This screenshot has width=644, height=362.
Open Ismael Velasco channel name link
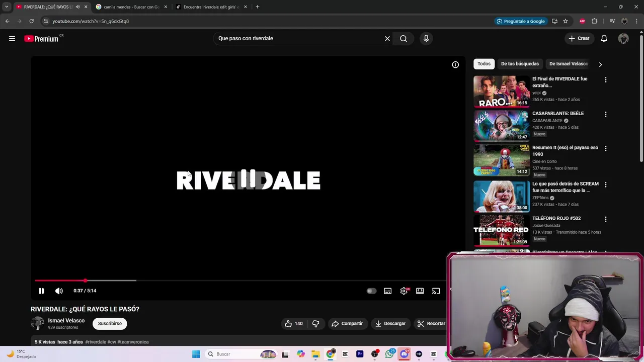[x=66, y=321]
